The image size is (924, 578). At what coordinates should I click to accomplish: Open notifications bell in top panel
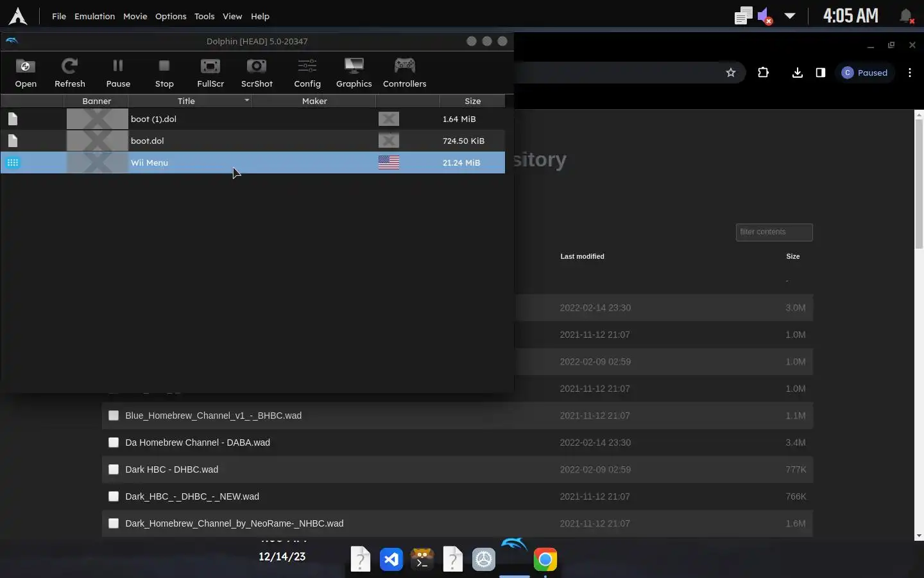click(x=906, y=16)
